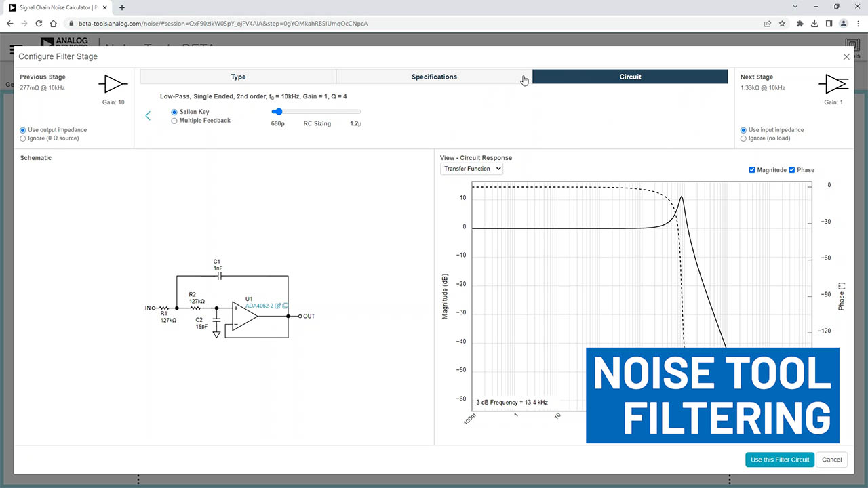Choose Ignore (0 Ω source) option
The height and width of the screenshot is (488, 868).
point(23,138)
